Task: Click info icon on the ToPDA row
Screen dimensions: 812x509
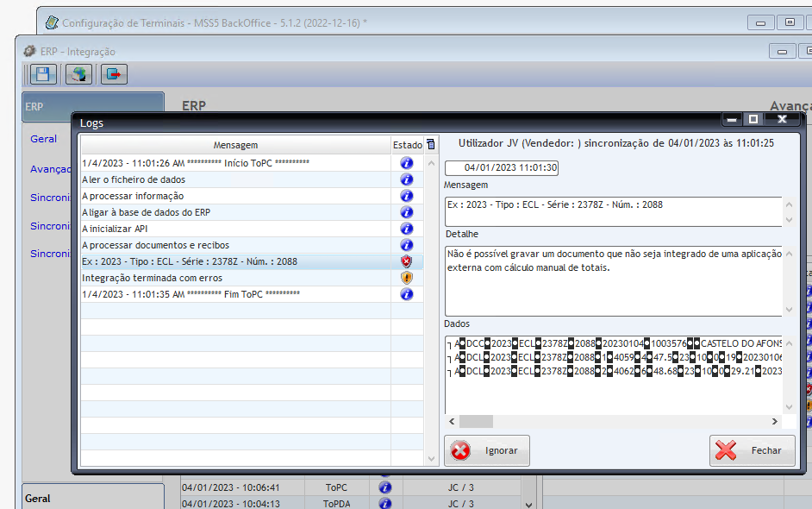Action: 384,502
